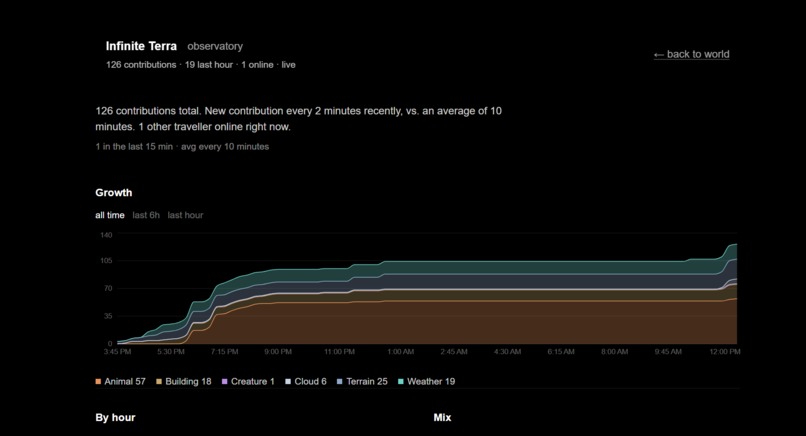Click the Terrain blue legend swatch
This screenshot has width=806, height=436.
(340, 382)
